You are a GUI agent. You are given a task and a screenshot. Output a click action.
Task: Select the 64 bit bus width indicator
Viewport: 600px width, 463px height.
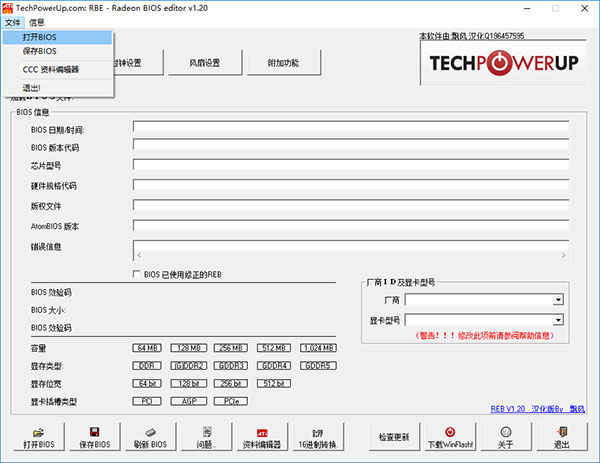click(x=147, y=383)
